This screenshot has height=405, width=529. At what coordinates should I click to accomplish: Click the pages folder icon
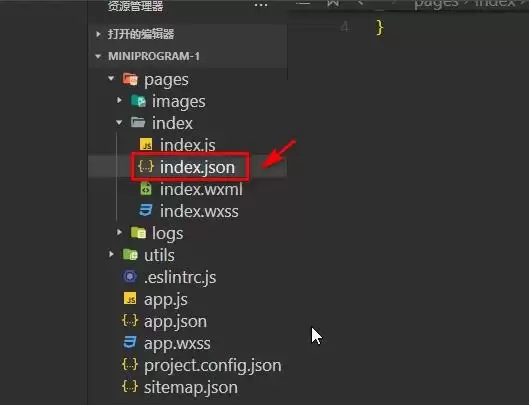(130, 79)
